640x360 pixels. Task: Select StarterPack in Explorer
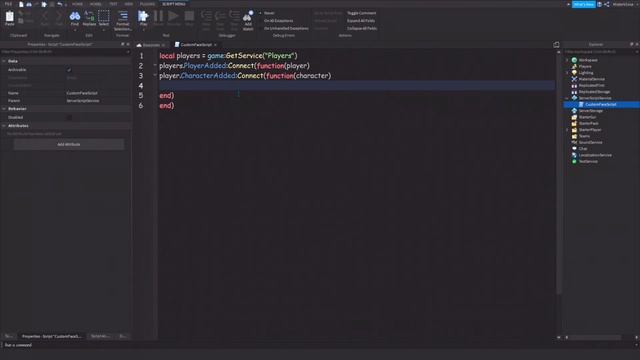tap(588, 124)
